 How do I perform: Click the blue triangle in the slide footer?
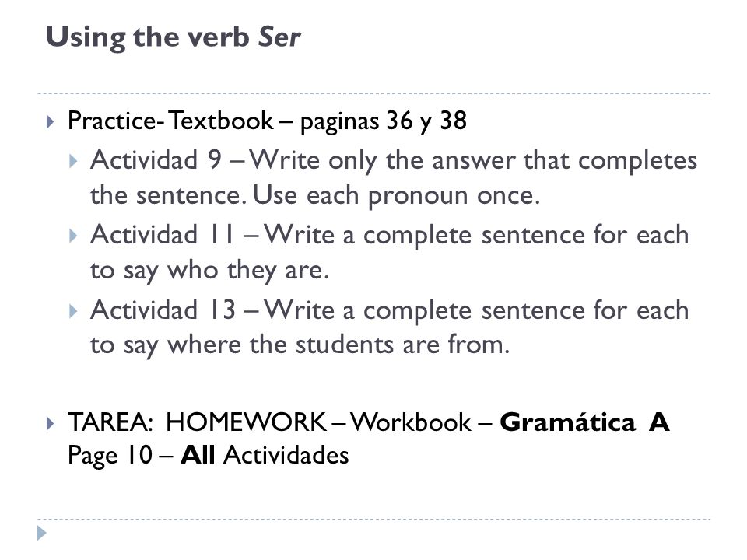[42, 533]
